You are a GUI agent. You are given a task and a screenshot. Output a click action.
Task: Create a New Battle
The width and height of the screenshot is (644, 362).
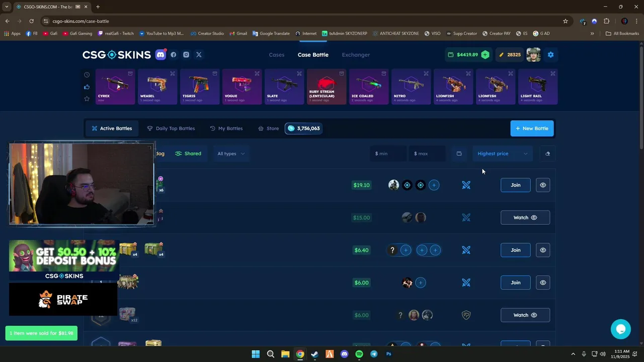click(532, 128)
